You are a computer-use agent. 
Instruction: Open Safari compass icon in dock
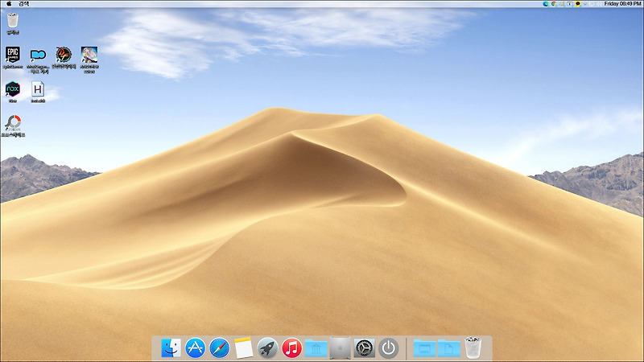pos(219,348)
